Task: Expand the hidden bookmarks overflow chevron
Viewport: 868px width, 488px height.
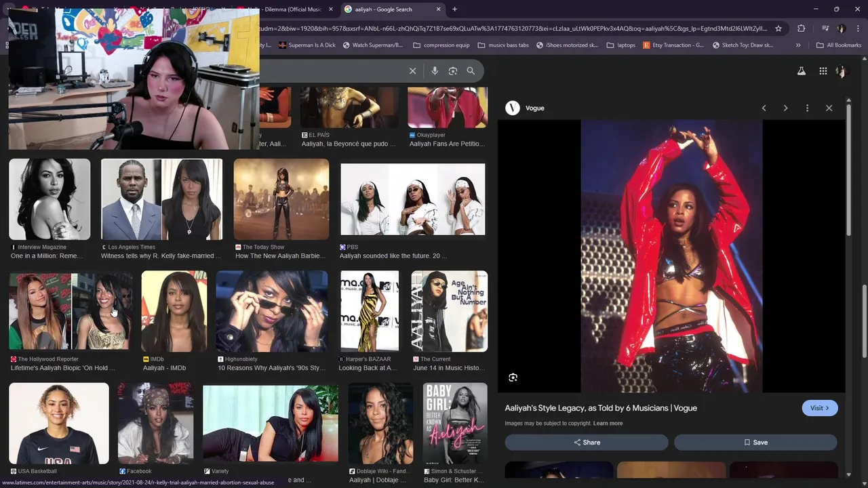Action: coord(798,45)
